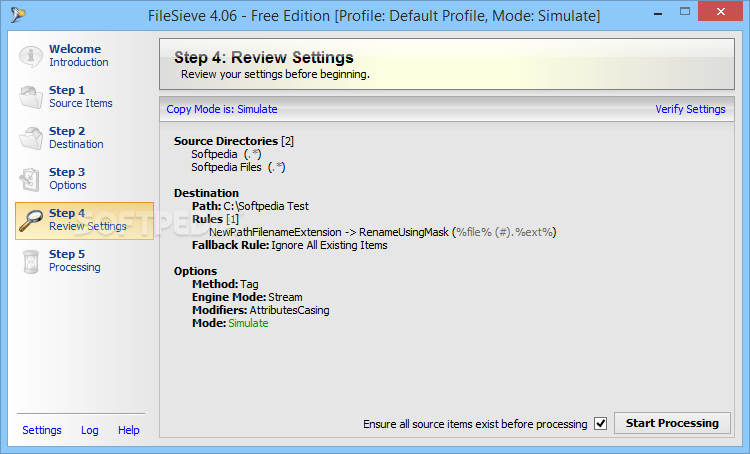Open the Welcome Introduction page

pyautogui.click(x=78, y=55)
